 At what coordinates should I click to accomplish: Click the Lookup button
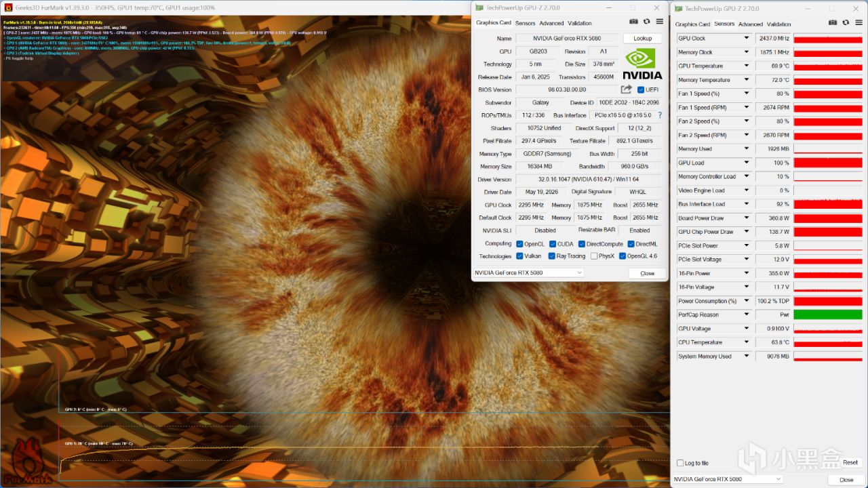[x=643, y=39]
